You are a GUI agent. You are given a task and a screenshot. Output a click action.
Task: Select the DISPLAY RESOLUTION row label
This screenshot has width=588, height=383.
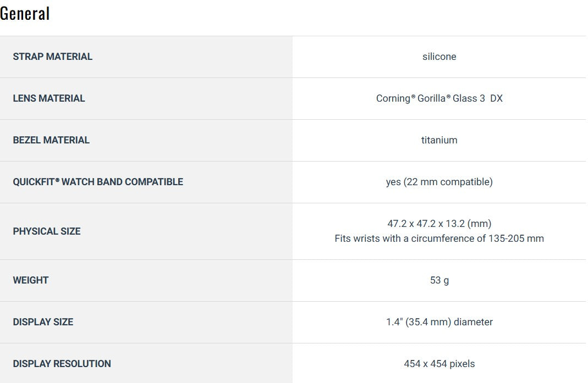[x=62, y=364]
